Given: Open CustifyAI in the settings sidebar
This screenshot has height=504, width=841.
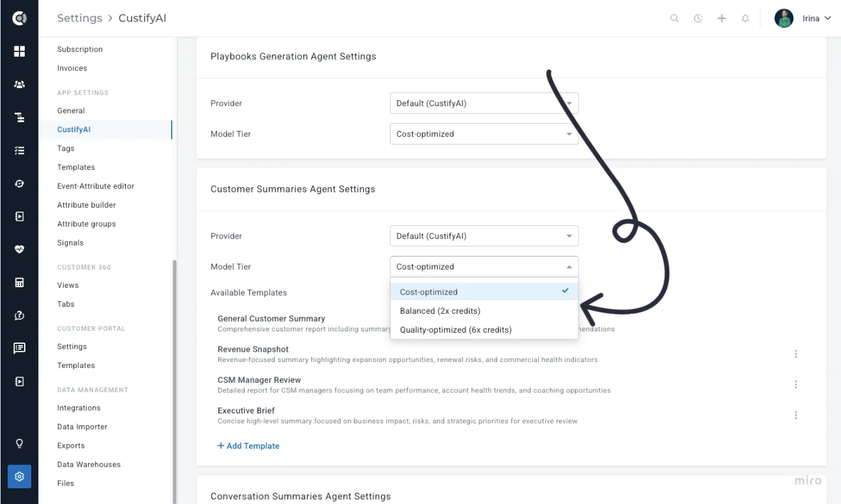Looking at the screenshot, I should (74, 130).
